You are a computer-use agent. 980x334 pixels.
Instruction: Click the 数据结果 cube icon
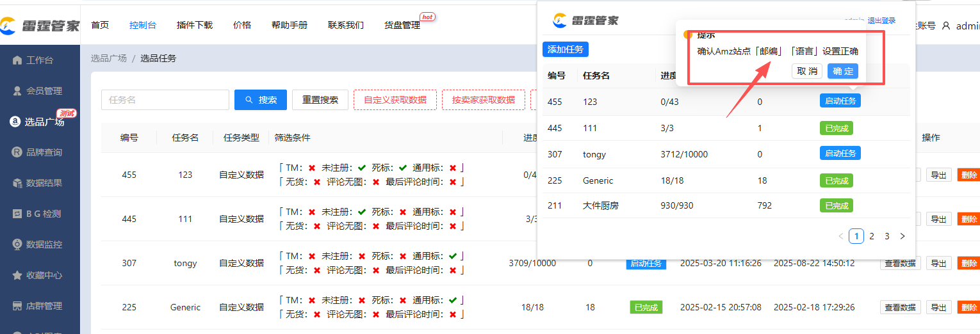click(17, 183)
